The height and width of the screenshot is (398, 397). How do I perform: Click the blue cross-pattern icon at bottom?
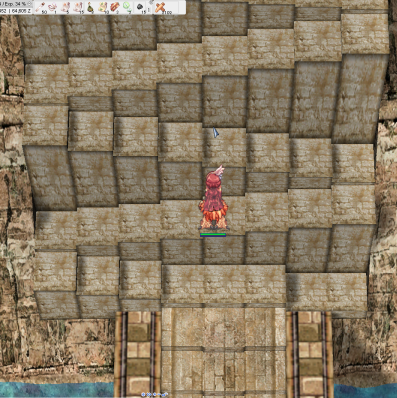(x=149, y=394)
